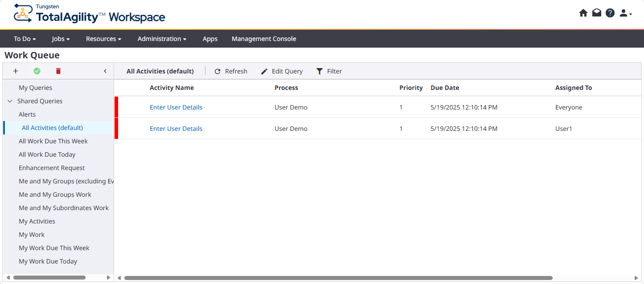Expand the To Do menu
Viewport: 644px width, 284px height.
[25, 39]
